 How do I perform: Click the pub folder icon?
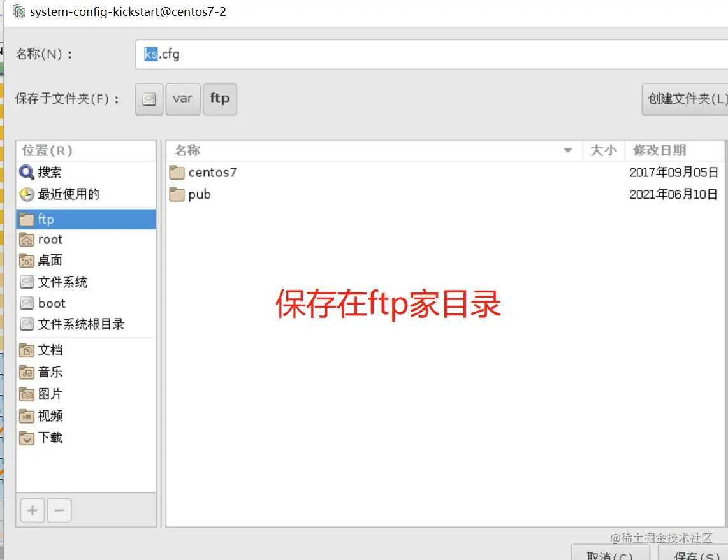pos(177,194)
